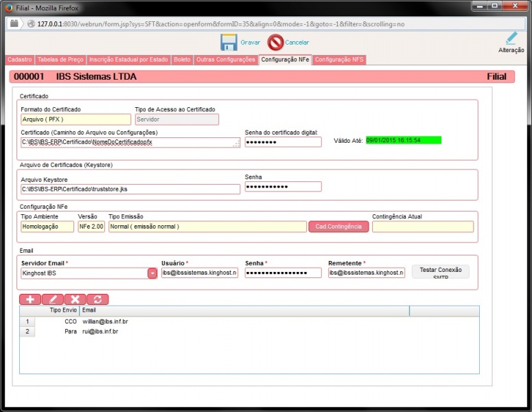The height and width of the screenshot is (412, 532).
Task: Click the Senha do certificado digital field
Action: (x=284, y=142)
